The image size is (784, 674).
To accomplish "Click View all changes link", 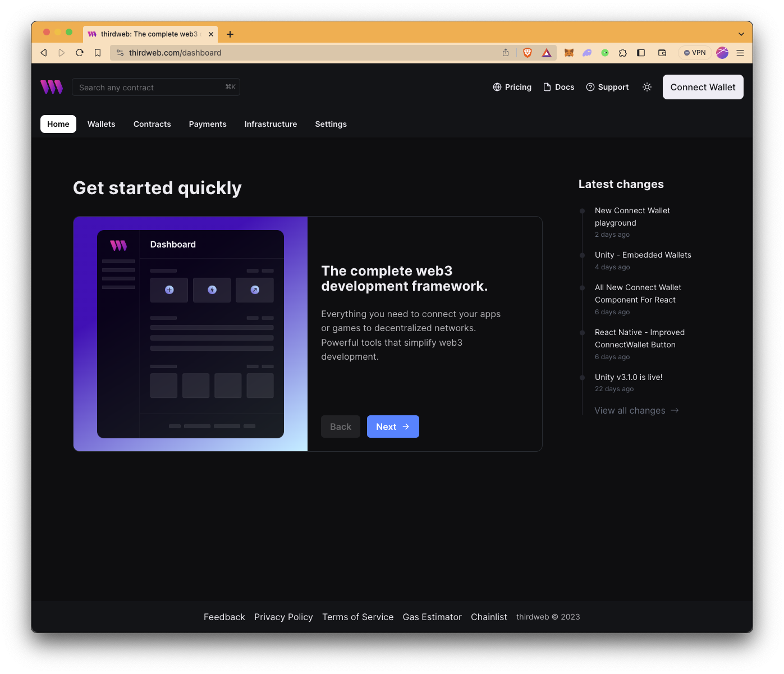I will (x=636, y=410).
